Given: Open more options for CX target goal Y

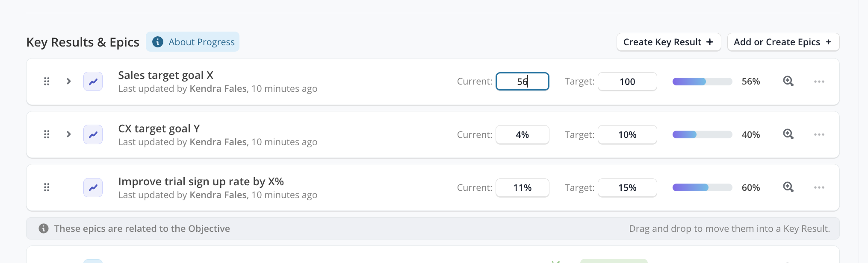Looking at the screenshot, I should pos(819,134).
